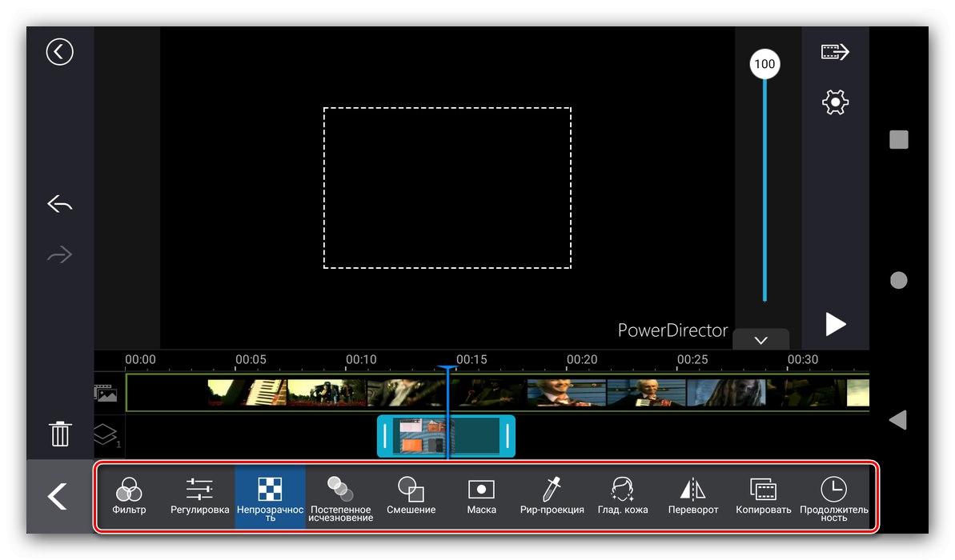Tap the circled back arrow icon
955x560 pixels.
click(x=60, y=52)
